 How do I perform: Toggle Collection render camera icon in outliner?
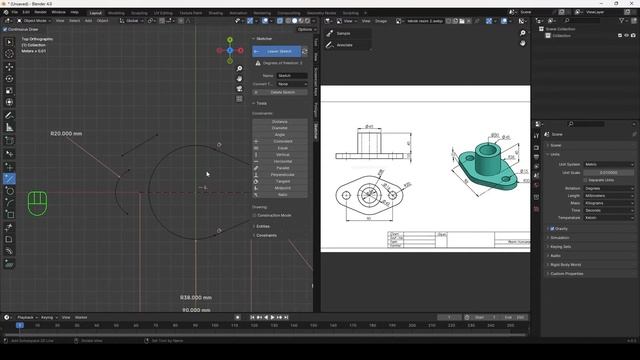point(633,36)
